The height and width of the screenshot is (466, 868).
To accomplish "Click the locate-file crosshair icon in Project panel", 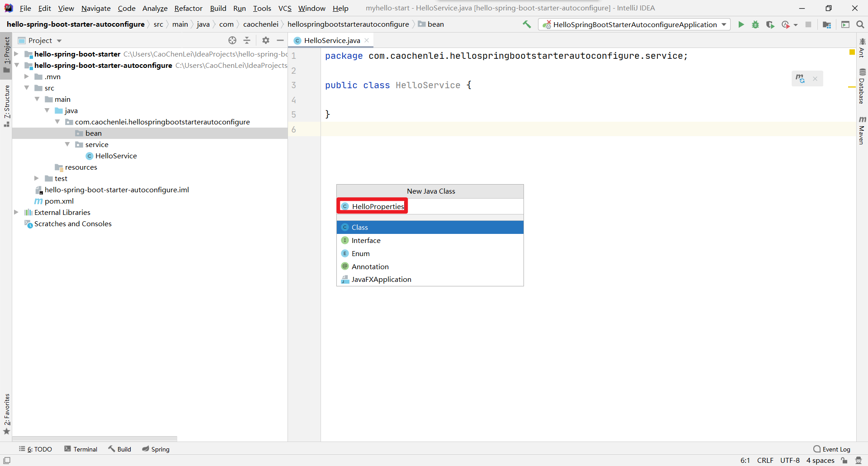I will pyautogui.click(x=232, y=40).
